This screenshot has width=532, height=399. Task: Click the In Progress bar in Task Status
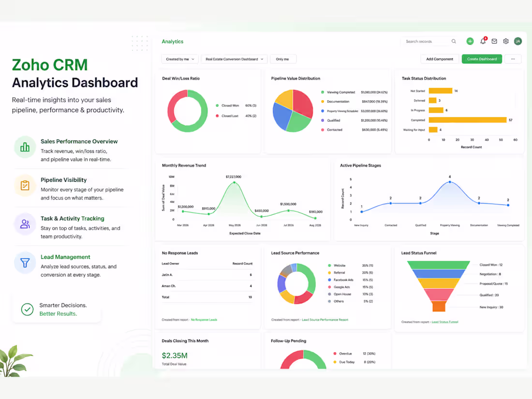click(x=436, y=110)
